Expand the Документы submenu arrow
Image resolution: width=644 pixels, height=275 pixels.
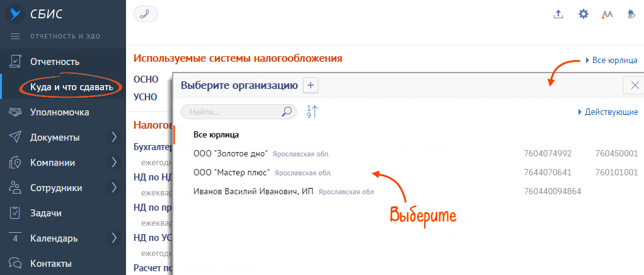point(114,137)
